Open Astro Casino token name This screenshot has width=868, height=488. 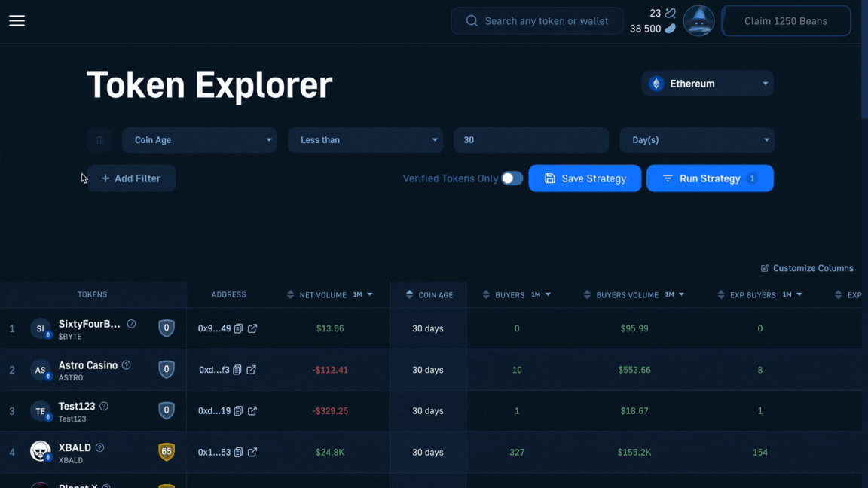pyautogui.click(x=88, y=365)
